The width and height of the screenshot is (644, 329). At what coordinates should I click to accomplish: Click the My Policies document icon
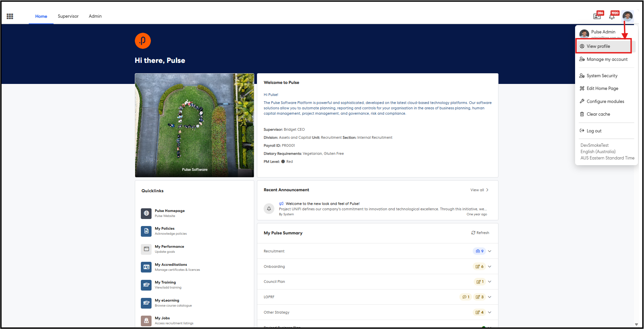tap(146, 231)
